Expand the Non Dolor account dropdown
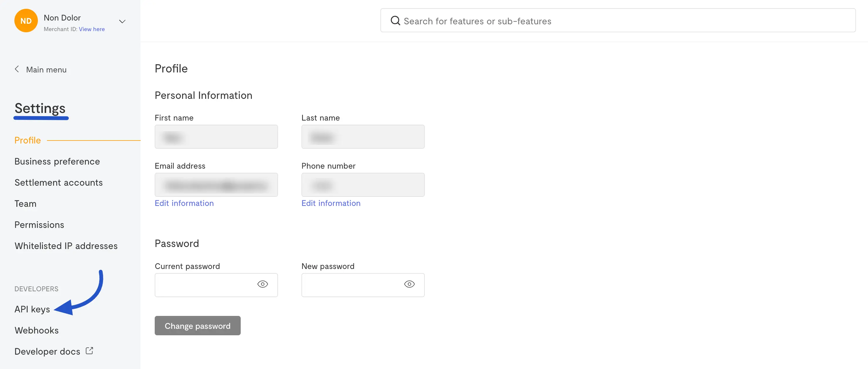868x369 pixels. pyautogui.click(x=122, y=21)
